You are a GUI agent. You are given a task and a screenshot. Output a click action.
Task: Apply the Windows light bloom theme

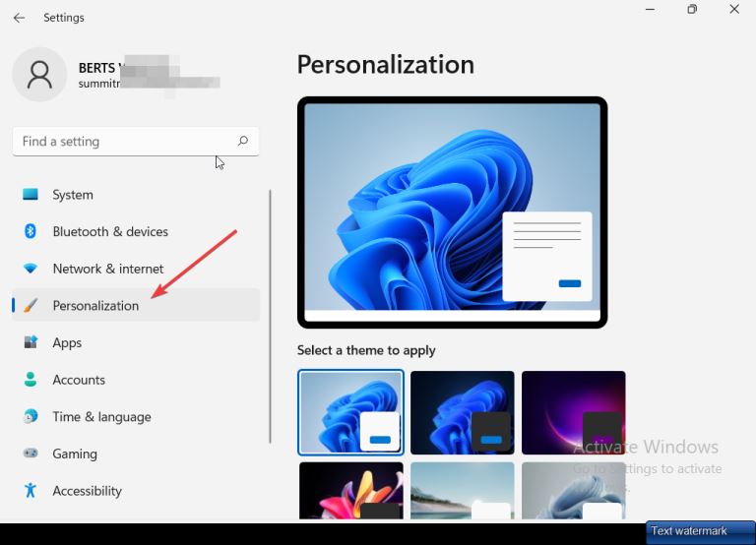(x=351, y=412)
